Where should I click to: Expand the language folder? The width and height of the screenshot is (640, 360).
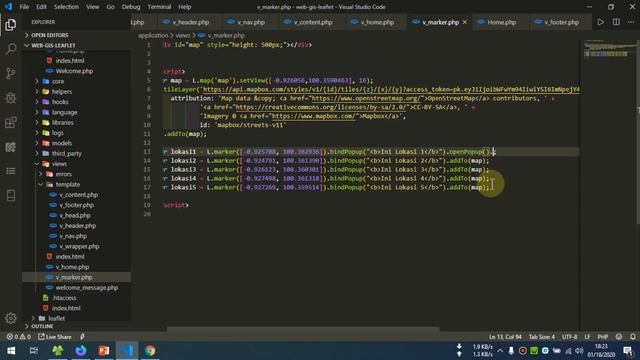(77, 112)
